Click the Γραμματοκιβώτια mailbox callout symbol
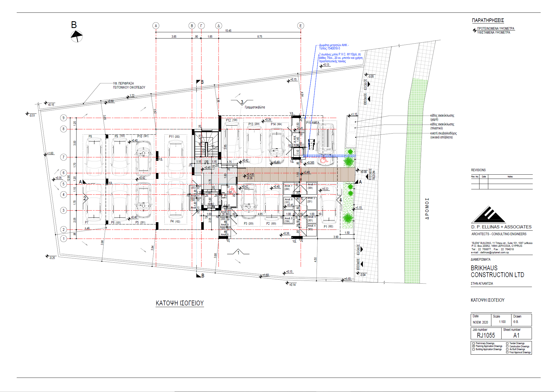 tap(242, 102)
